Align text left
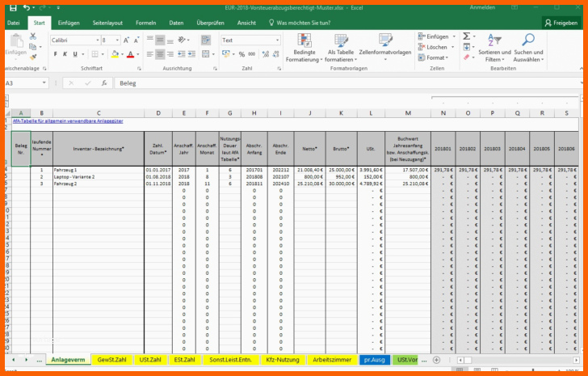This screenshot has width=588, height=376. [x=150, y=54]
